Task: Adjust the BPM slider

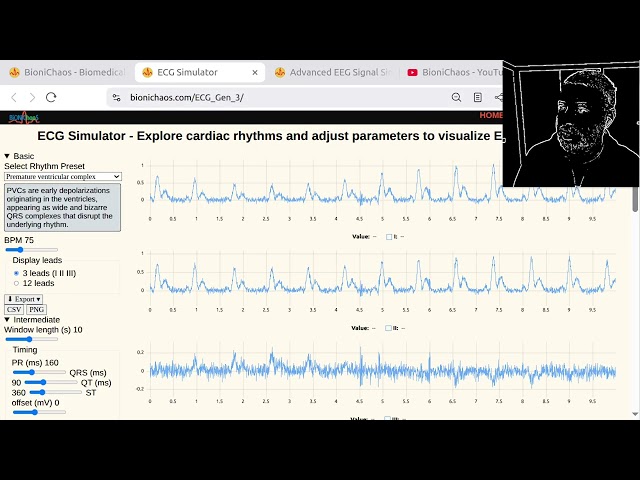Action: [31, 250]
